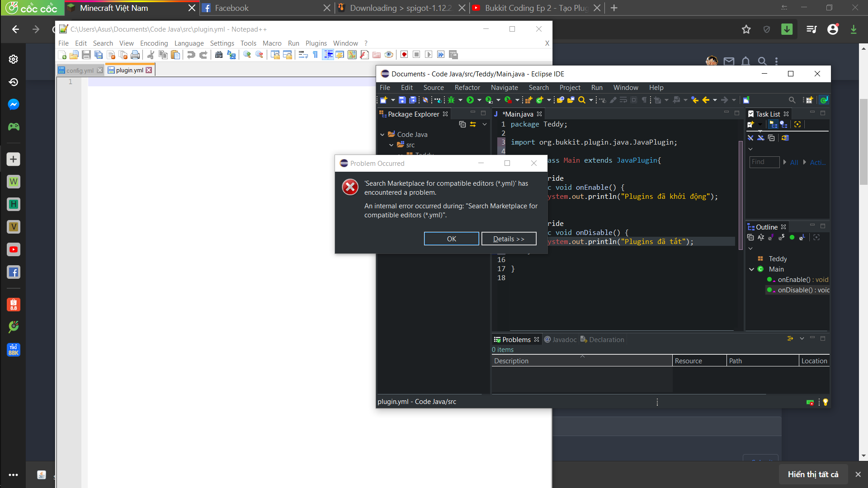Toggle Link with Editor in Package Explorer
Image resolution: width=868 pixels, height=488 pixels.
(x=473, y=124)
